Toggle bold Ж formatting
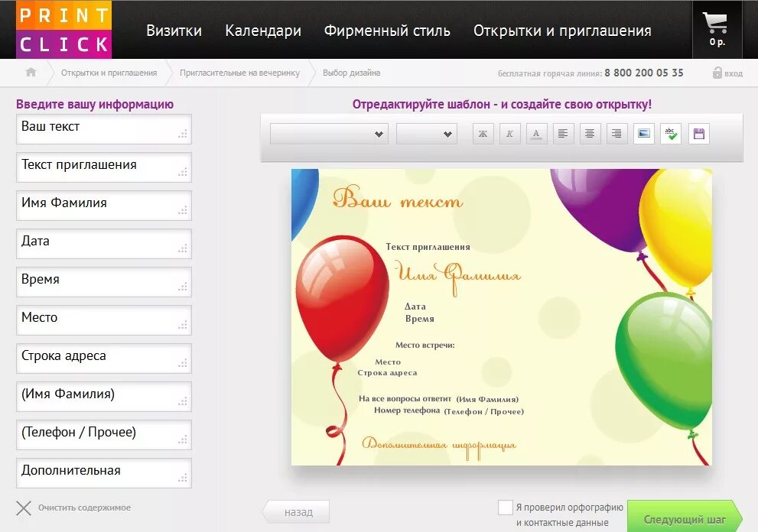This screenshot has width=758, height=532. tap(483, 134)
